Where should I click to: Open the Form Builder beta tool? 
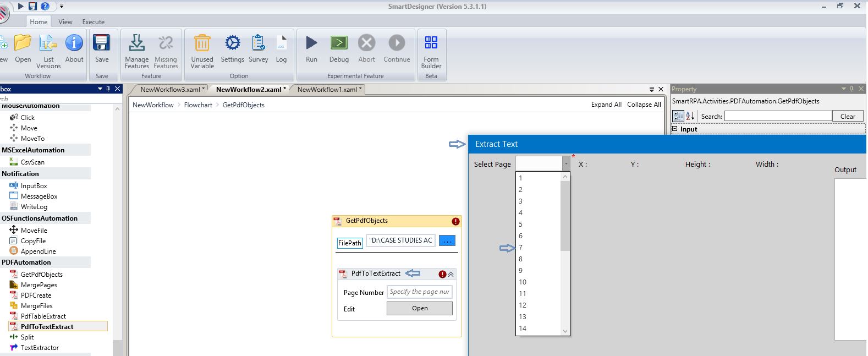click(x=431, y=43)
